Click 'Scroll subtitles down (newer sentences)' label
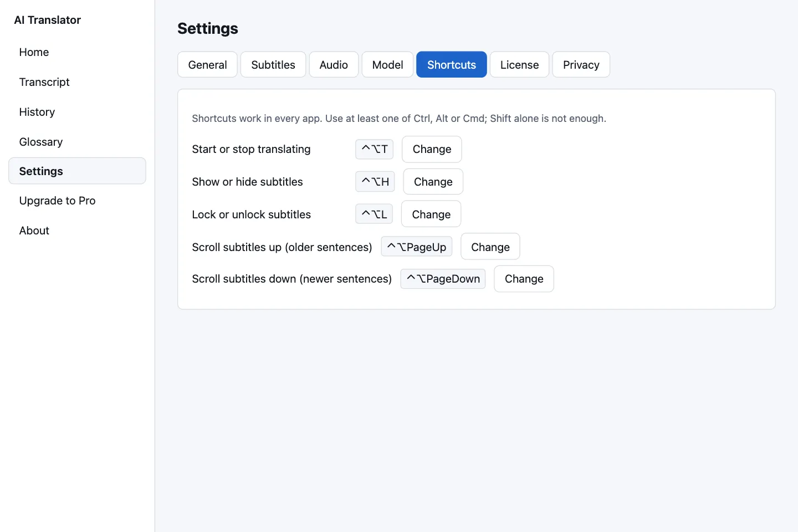798x532 pixels. point(291,279)
